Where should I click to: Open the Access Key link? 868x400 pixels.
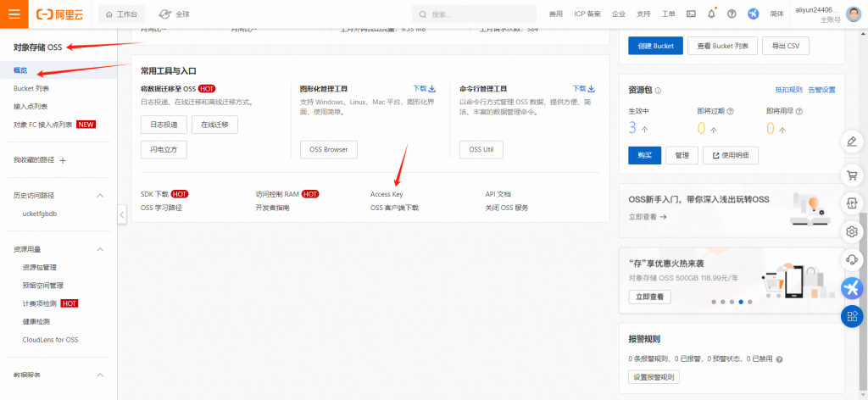coord(387,194)
